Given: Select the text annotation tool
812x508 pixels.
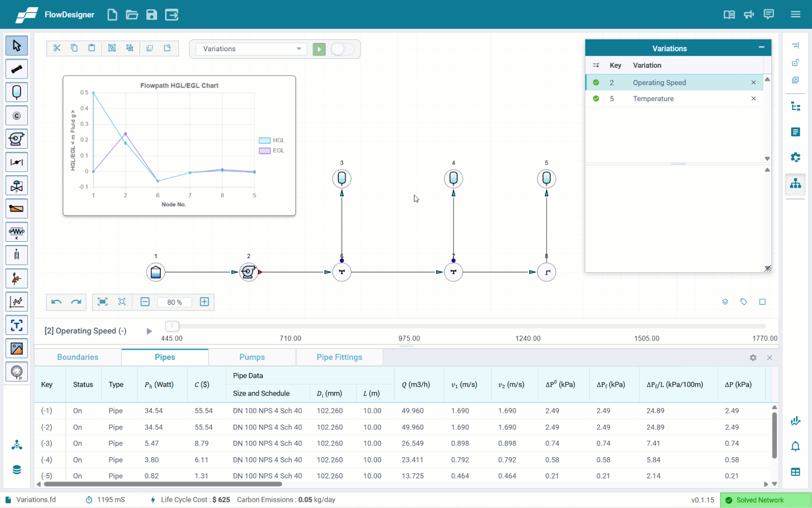Looking at the screenshot, I should click(x=16, y=325).
